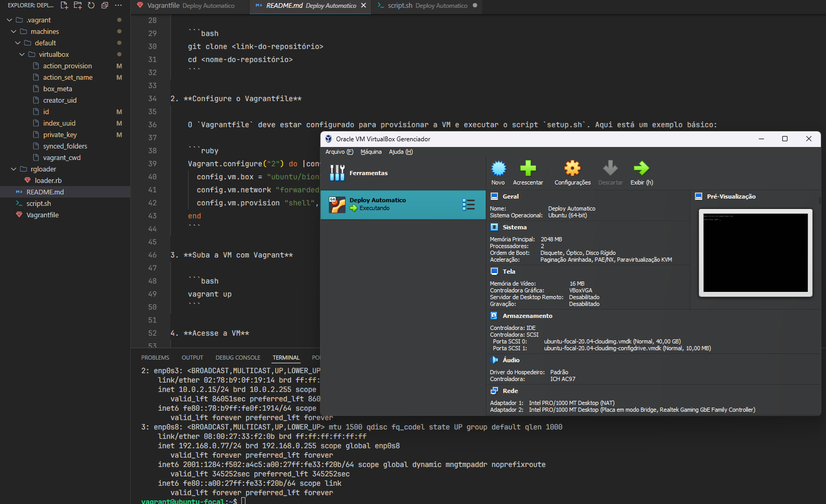The width and height of the screenshot is (826, 504).
Task: Collapse the virtualbox folder
Action: (22, 54)
